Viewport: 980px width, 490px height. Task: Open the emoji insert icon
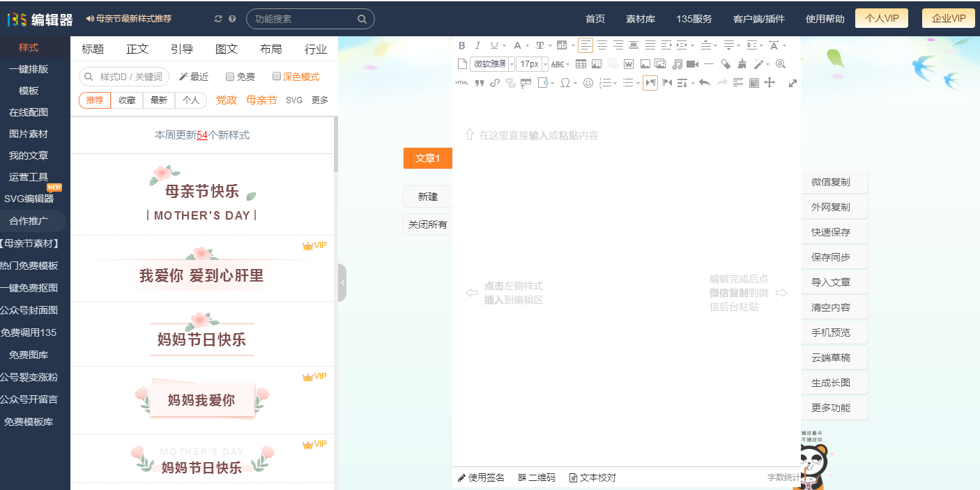click(588, 82)
